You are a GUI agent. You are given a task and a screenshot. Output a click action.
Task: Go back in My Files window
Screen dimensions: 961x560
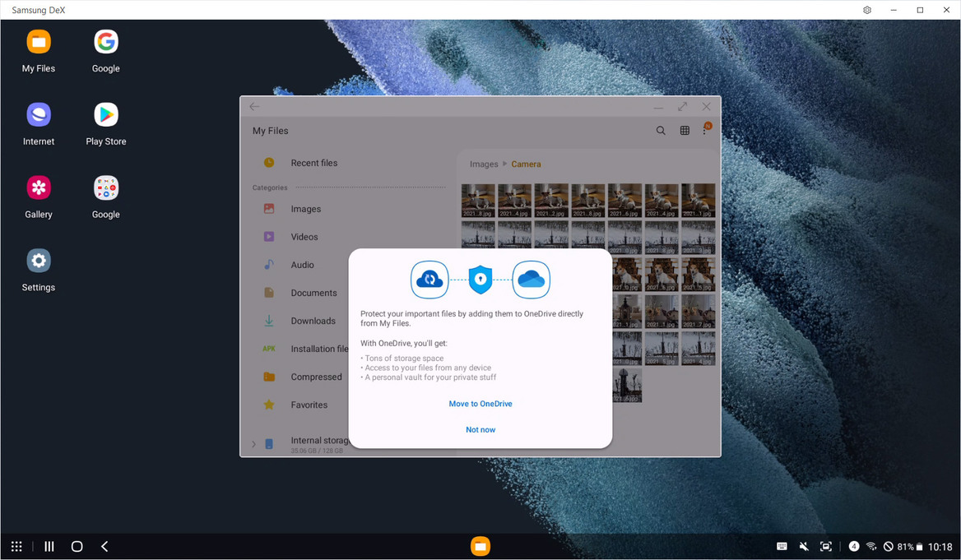254,107
